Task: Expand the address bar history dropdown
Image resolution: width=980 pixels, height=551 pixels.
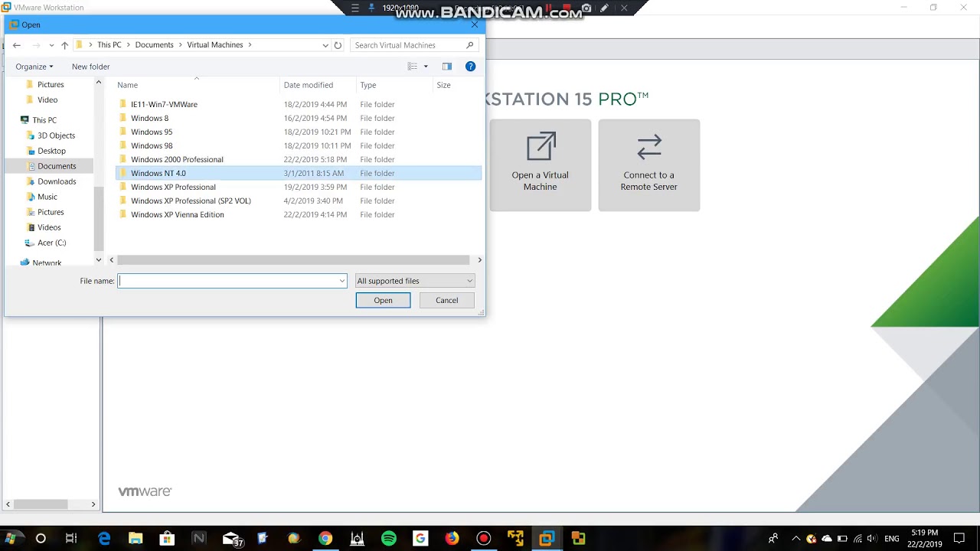Action: 325,45
